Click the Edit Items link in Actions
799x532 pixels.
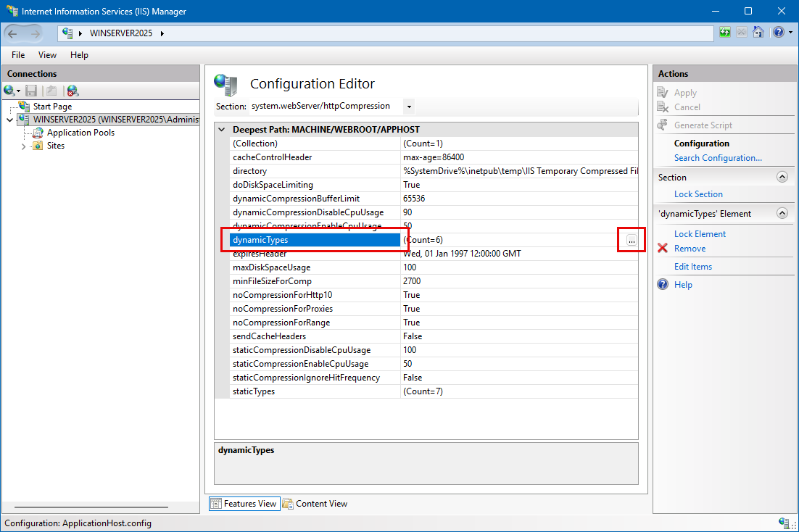[692, 267]
